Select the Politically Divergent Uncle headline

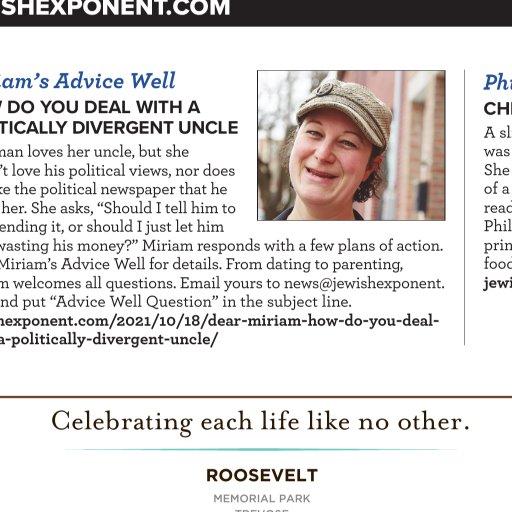(119, 118)
